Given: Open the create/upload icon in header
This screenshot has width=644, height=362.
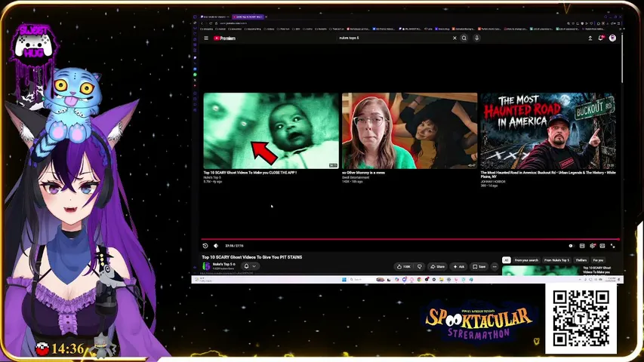Looking at the screenshot, I should point(590,38).
